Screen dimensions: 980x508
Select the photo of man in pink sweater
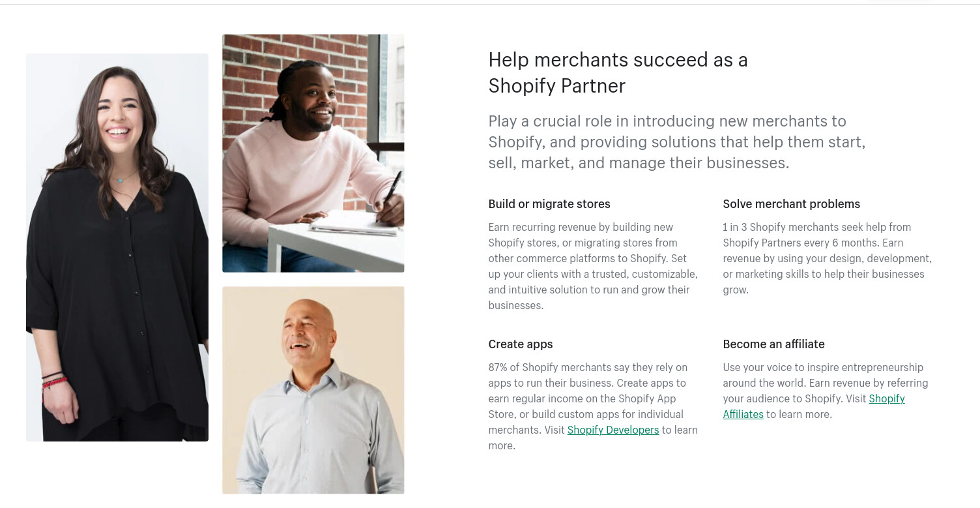(x=313, y=153)
